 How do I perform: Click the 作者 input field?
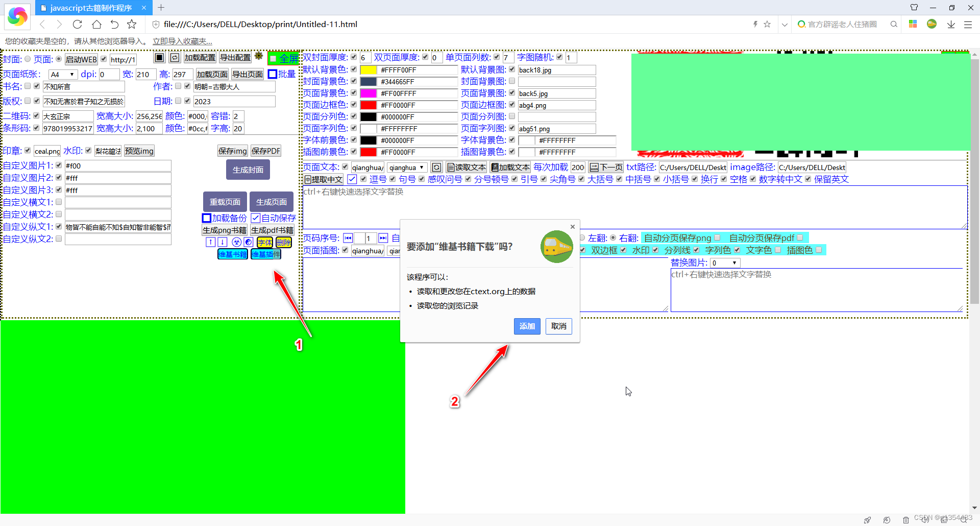pos(234,87)
